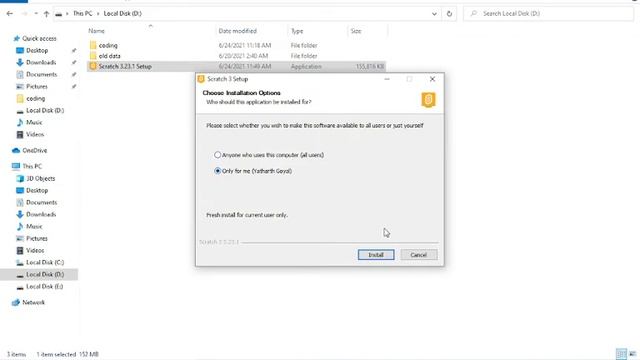This screenshot has height=360, width=640.
Task: Click 'File folder' type of old data row
Action: click(x=304, y=56)
